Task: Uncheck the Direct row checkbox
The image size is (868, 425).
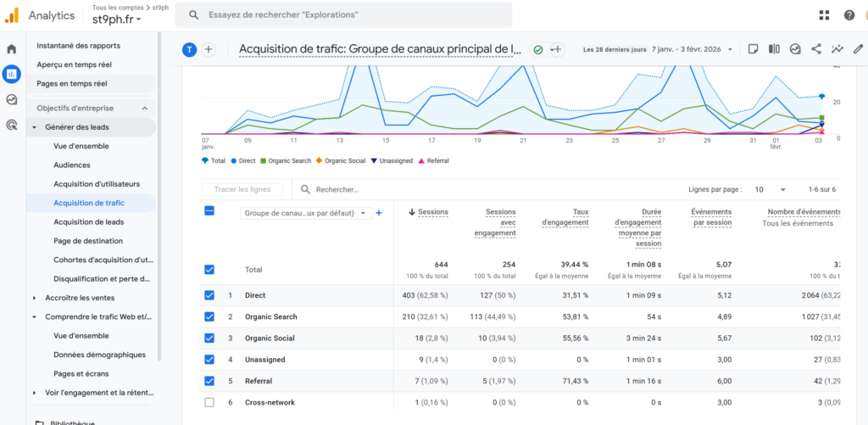Action: click(209, 295)
